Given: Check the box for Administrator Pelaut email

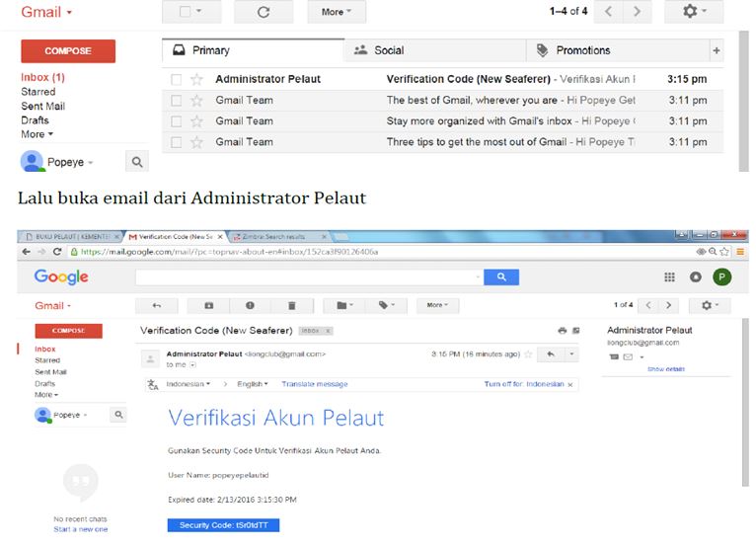Looking at the screenshot, I should click(176, 79).
